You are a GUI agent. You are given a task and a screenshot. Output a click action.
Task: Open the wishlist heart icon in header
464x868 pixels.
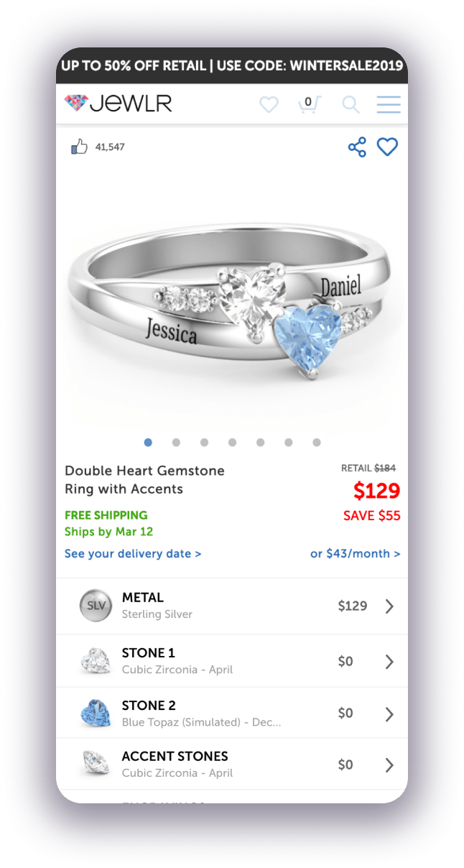(269, 105)
